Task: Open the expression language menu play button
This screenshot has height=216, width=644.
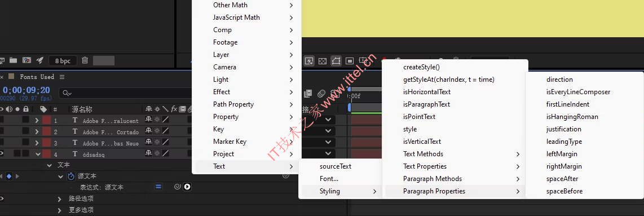Action: (x=187, y=187)
